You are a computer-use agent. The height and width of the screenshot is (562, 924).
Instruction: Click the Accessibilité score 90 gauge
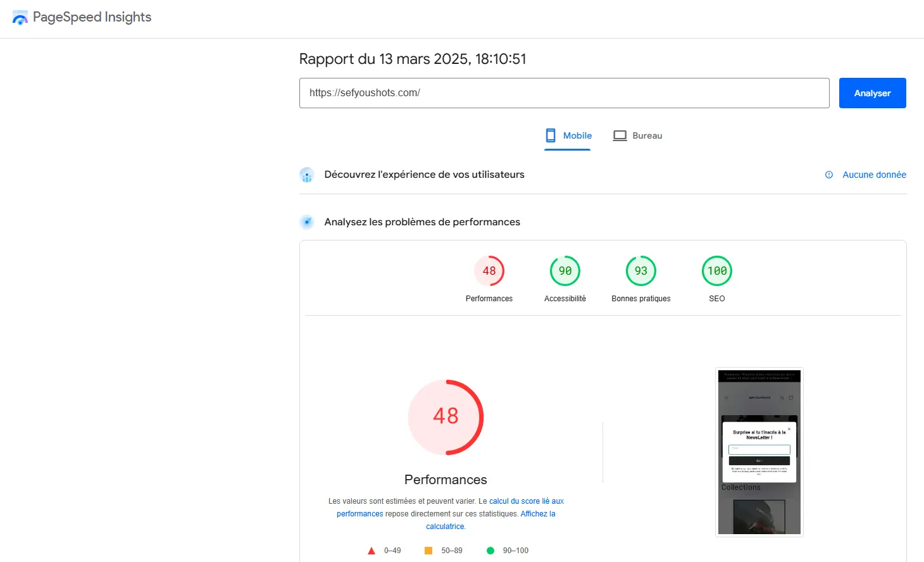565,271
